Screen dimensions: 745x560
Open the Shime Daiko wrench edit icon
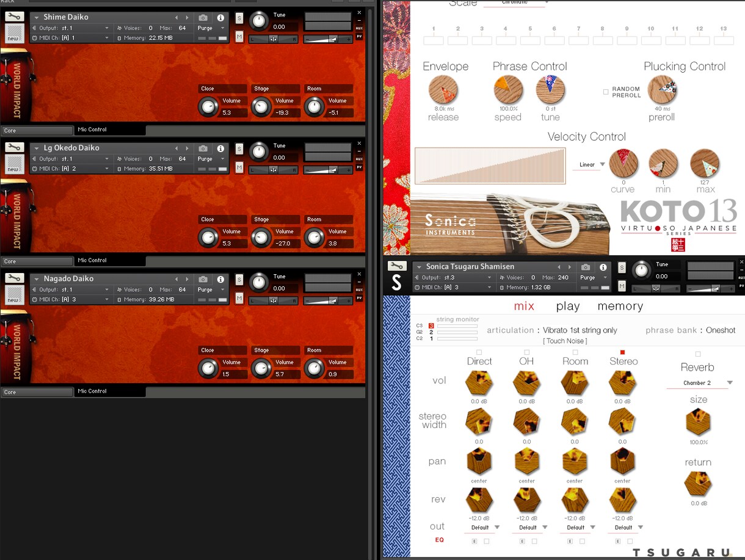tap(15, 16)
